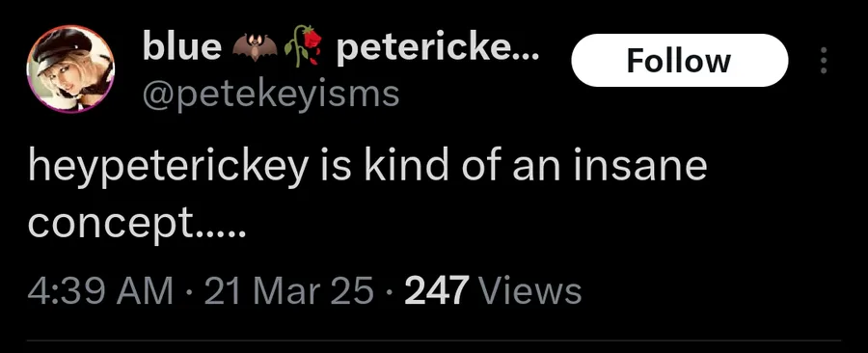This screenshot has height=353, width=868.
Task: Click the profile avatar of blue
Action: (x=70, y=69)
